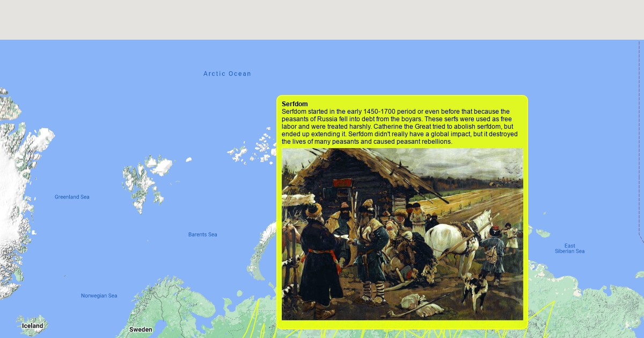644x338 pixels.
Task: Click the Serfdom description paragraph text
Action: click(400, 127)
